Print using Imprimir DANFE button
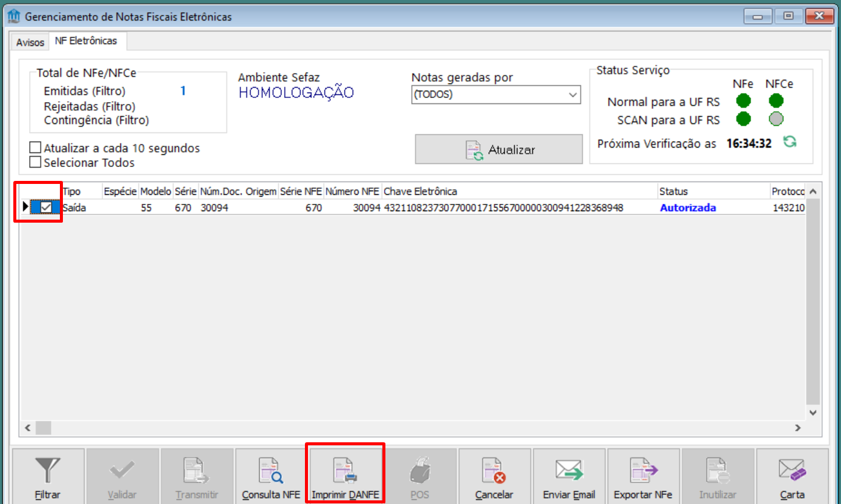 coord(345,476)
